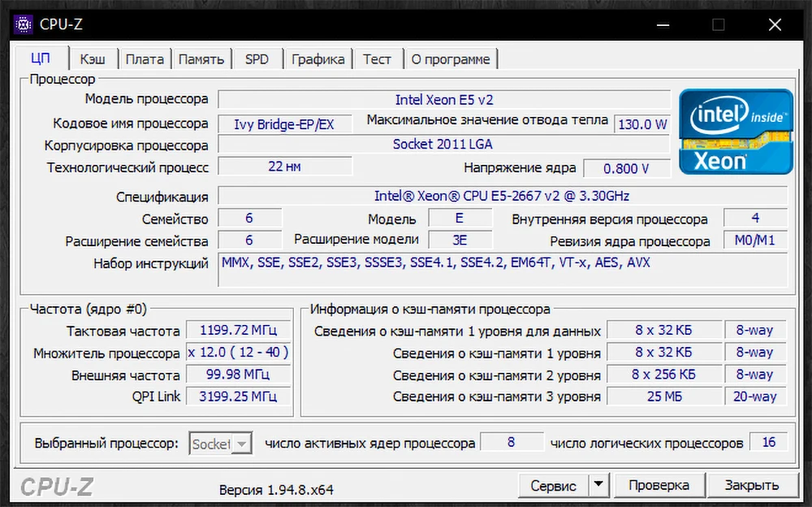Click the CPU-Z icon in title bar
Viewport: 812px width, 507px height.
pyautogui.click(x=22, y=24)
